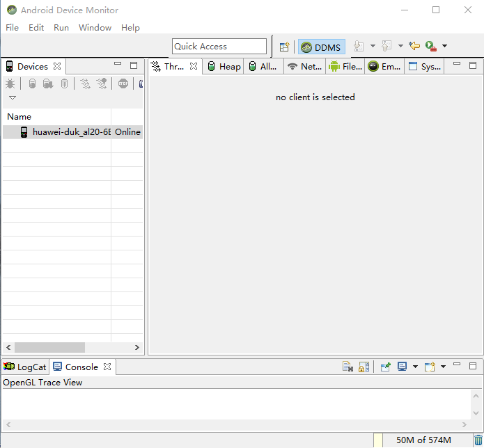
Task: Open the File menu
Action: point(12,27)
